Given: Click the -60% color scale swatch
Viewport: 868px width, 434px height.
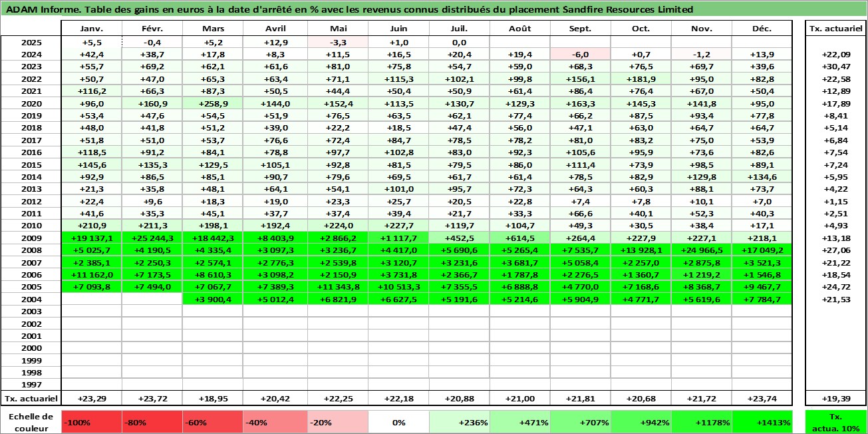Looking at the screenshot, I should [x=213, y=422].
